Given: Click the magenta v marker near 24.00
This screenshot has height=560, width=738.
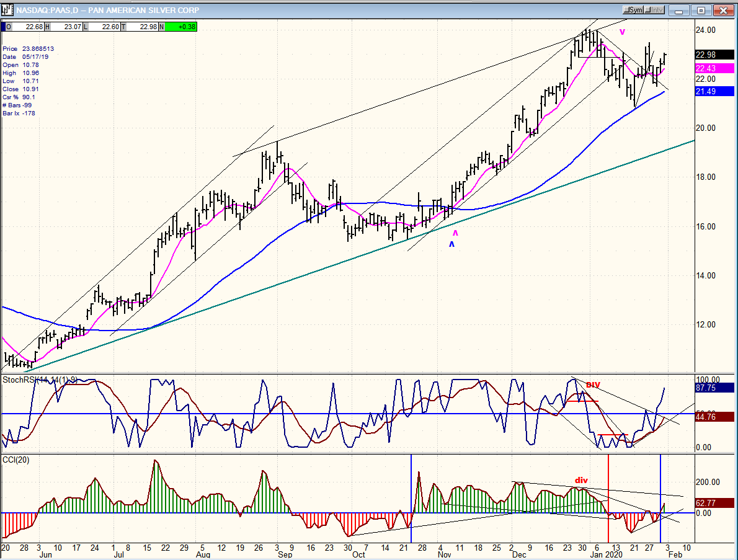Looking at the screenshot, I should point(622,32).
